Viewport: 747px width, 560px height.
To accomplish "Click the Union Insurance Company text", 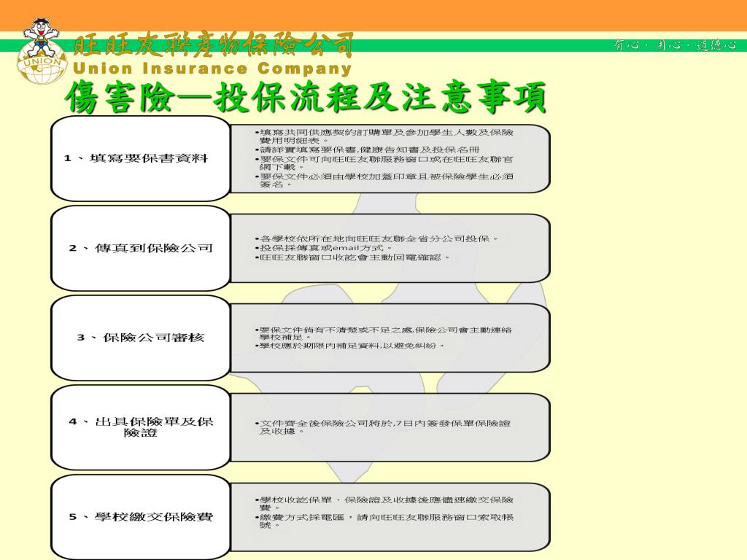I will (x=212, y=69).
